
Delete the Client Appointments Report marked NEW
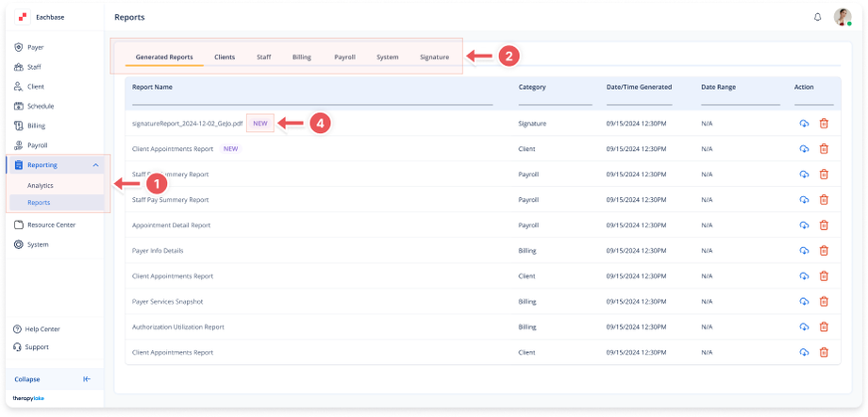(x=824, y=149)
